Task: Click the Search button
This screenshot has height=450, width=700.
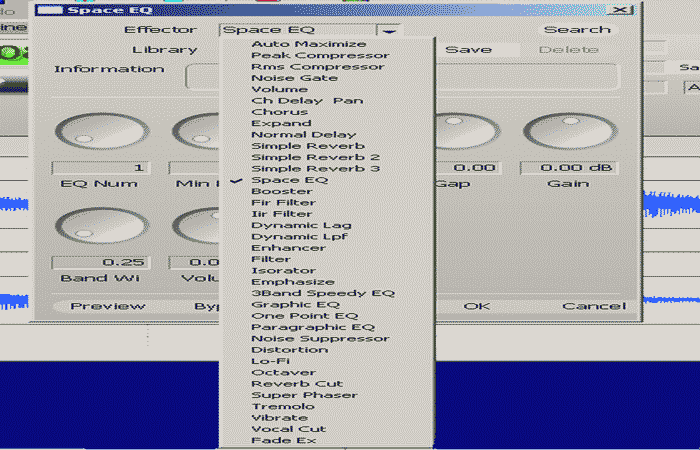Action: (577, 30)
